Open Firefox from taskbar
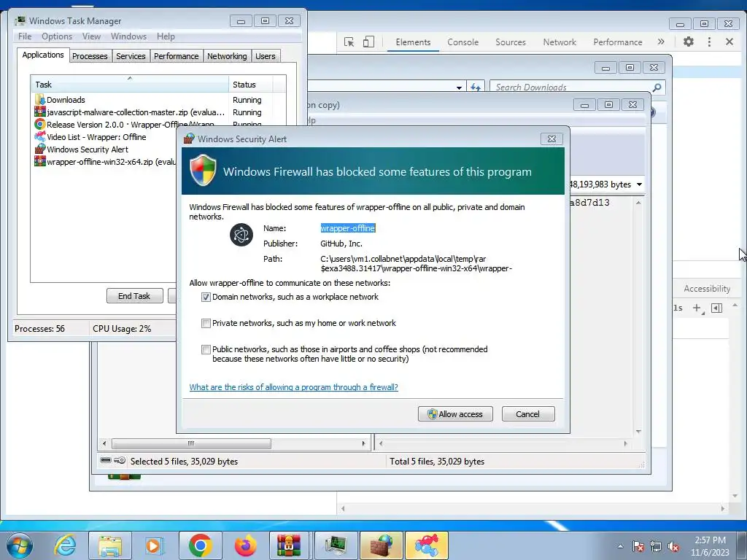Screen dimensions: 747x560 tap(245, 545)
